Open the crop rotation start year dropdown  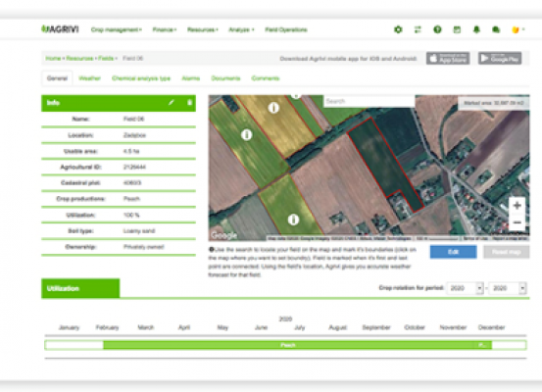click(465, 288)
